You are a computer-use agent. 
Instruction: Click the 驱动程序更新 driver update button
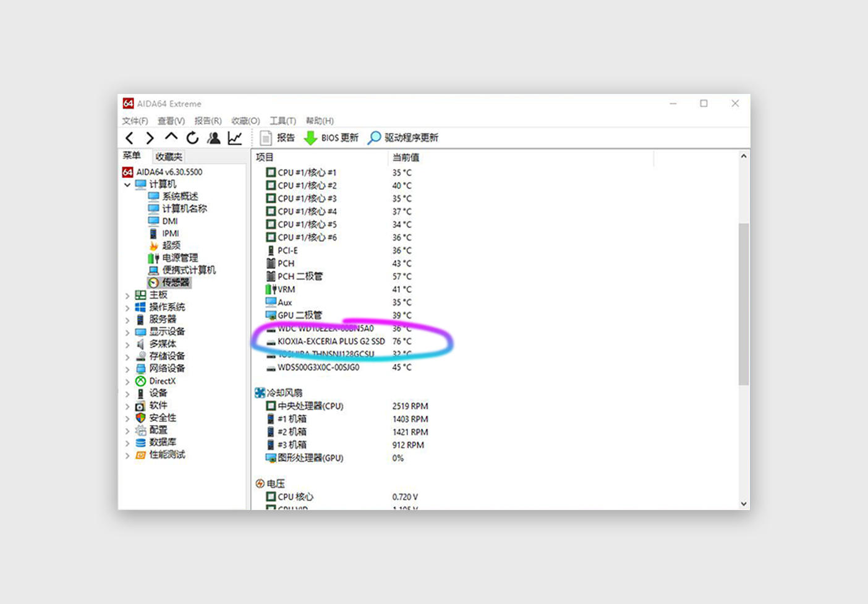403,138
